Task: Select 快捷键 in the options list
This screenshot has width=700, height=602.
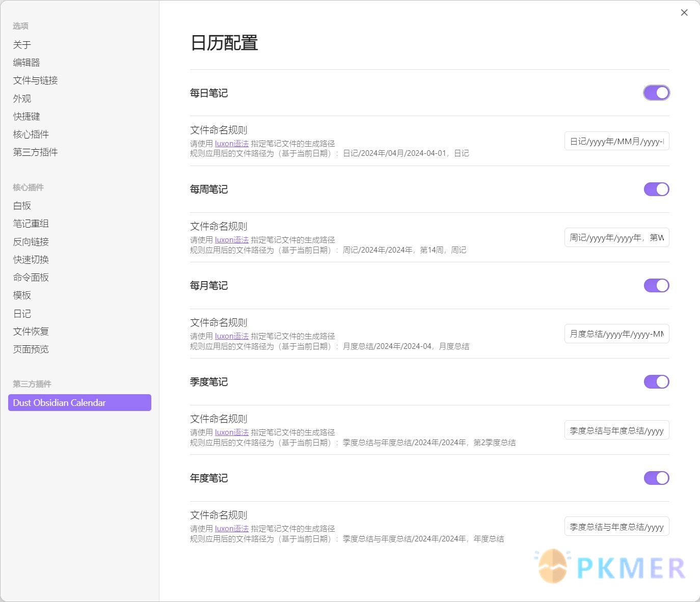Action: click(x=26, y=116)
